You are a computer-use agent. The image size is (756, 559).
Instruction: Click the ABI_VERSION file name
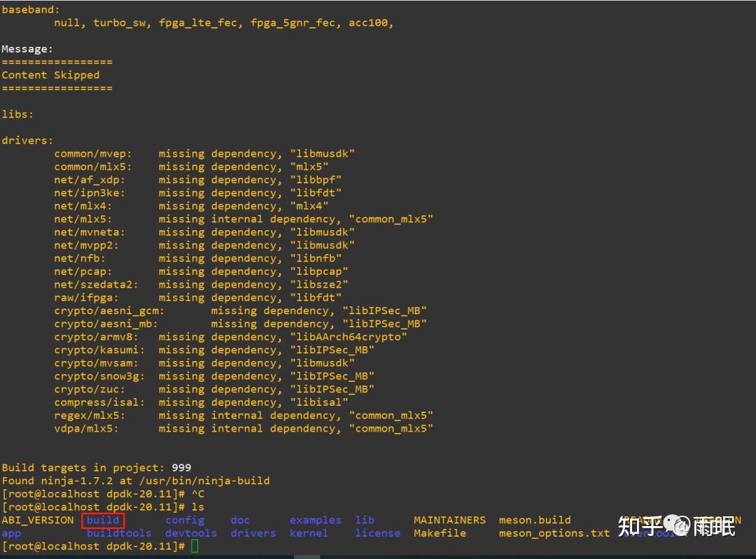pos(38,521)
